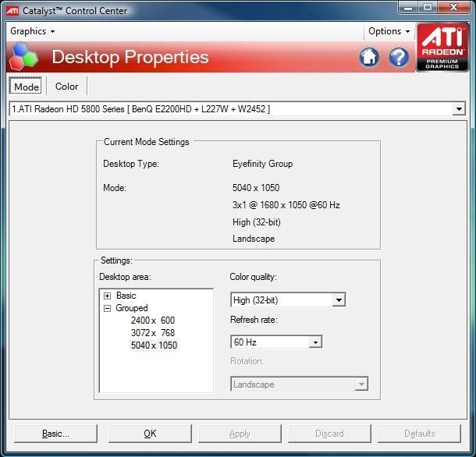Viewport: 476px width, 457px height.
Task: Open the Help question mark icon
Action: [399, 57]
